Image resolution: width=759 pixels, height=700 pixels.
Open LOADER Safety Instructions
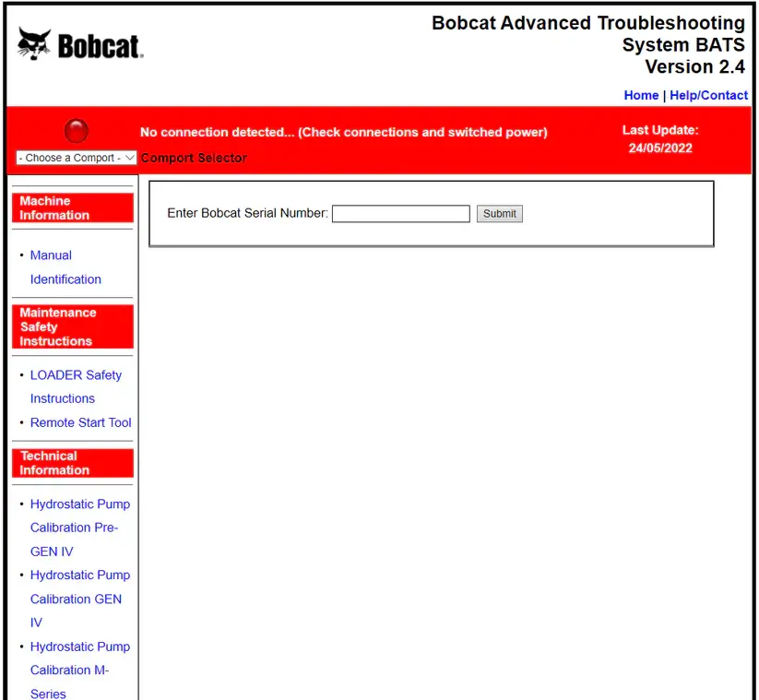coord(76,386)
